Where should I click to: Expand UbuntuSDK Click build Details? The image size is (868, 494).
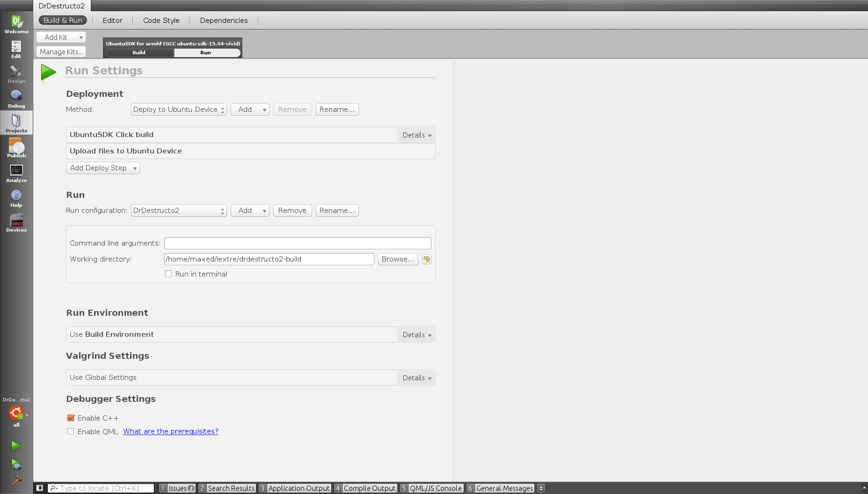416,135
